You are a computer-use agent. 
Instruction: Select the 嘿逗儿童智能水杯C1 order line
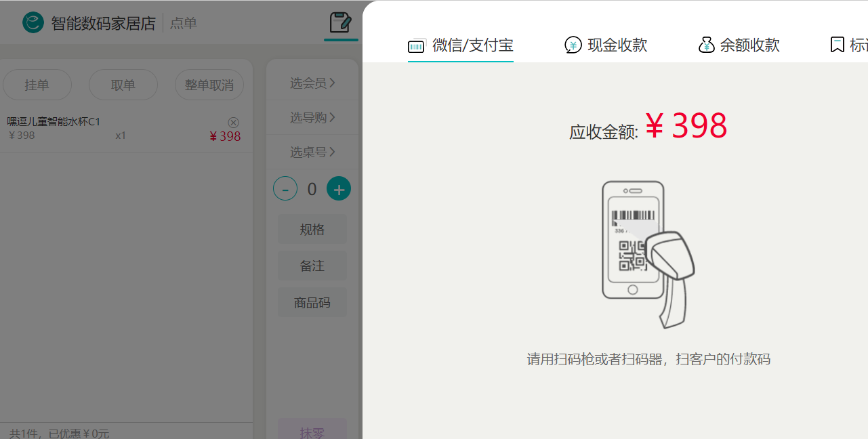102,129
